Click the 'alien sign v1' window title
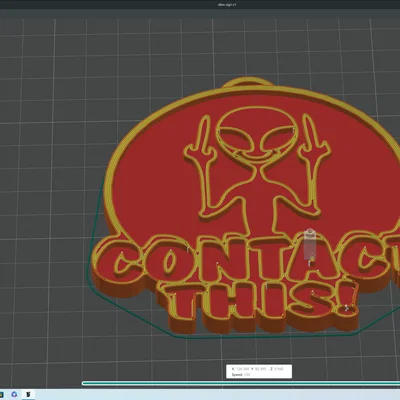The width and height of the screenshot is (400, 400). (x=227, y=5)
